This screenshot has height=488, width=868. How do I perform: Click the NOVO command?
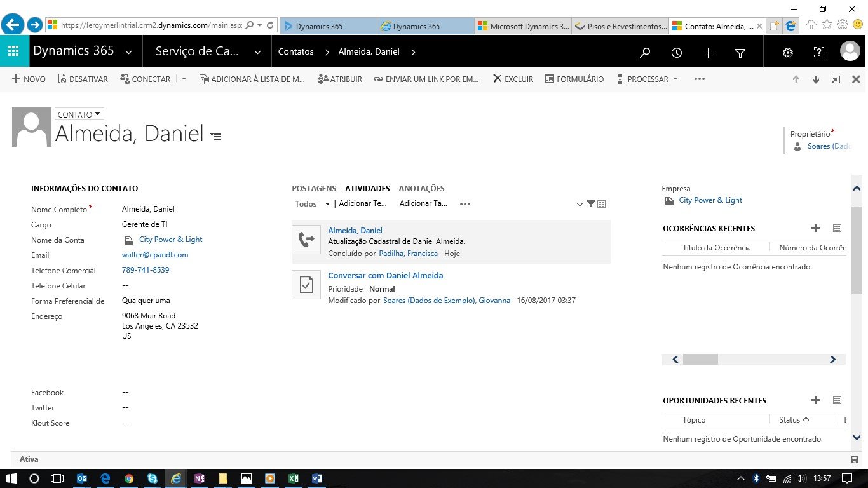pyautogui.click(x=29, y=79)
